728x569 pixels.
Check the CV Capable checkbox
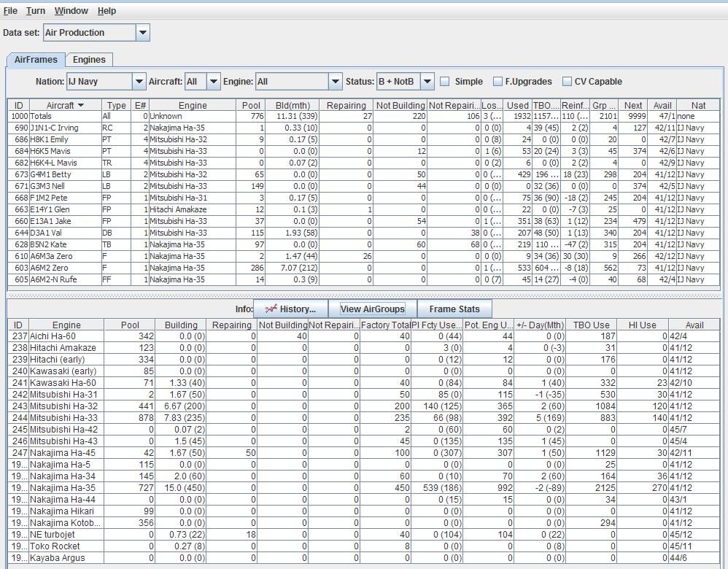(567, 82)
